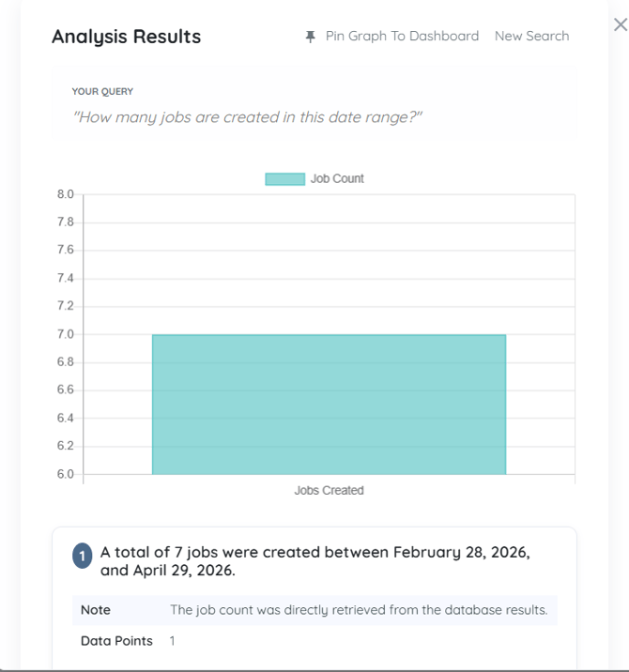Select the italic query text about jobs

click(x=248, y=118)
